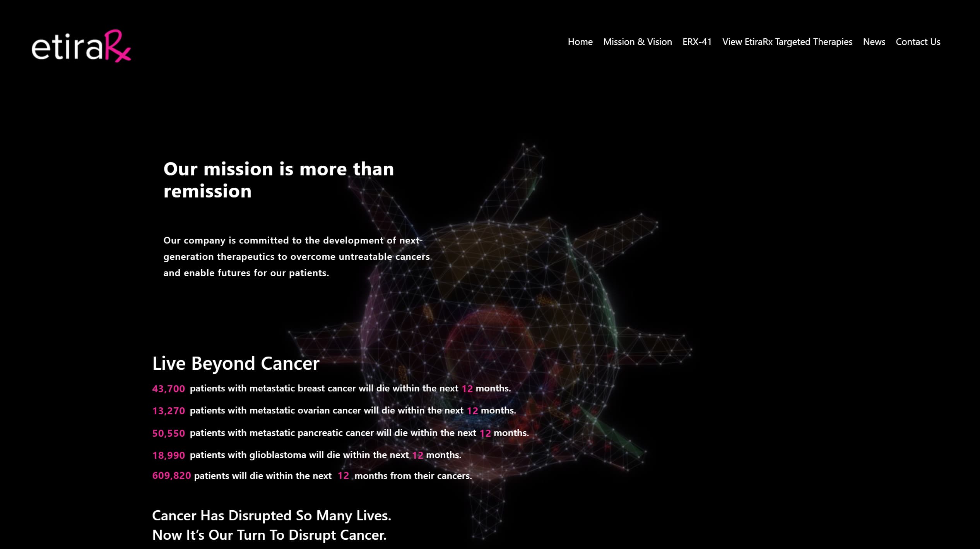
Task: Click the paragraph starting 'Our company is committed'
Action: pyautogui.click(x=296, y=256)
